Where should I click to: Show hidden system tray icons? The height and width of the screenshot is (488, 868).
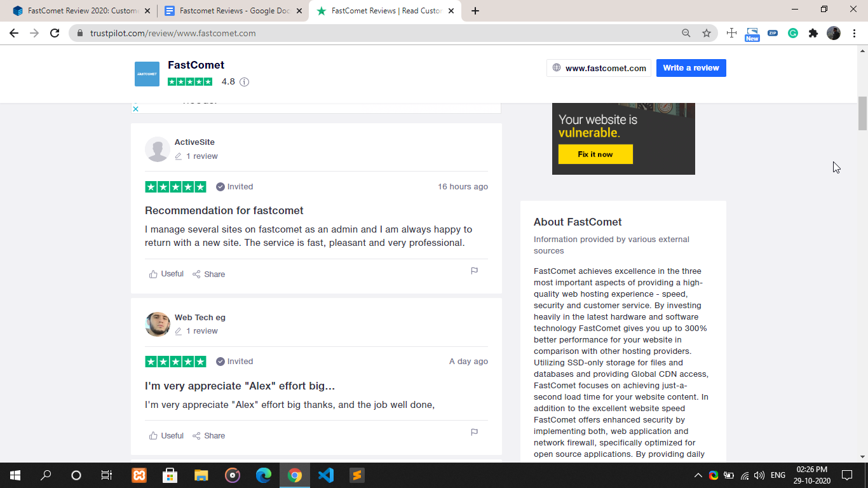(698, 475)
